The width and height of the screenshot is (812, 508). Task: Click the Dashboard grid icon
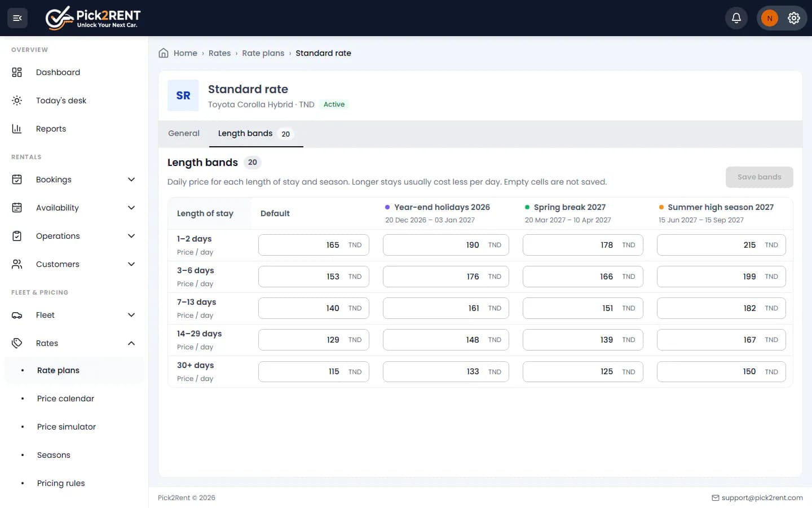click(x=17, y=72)
